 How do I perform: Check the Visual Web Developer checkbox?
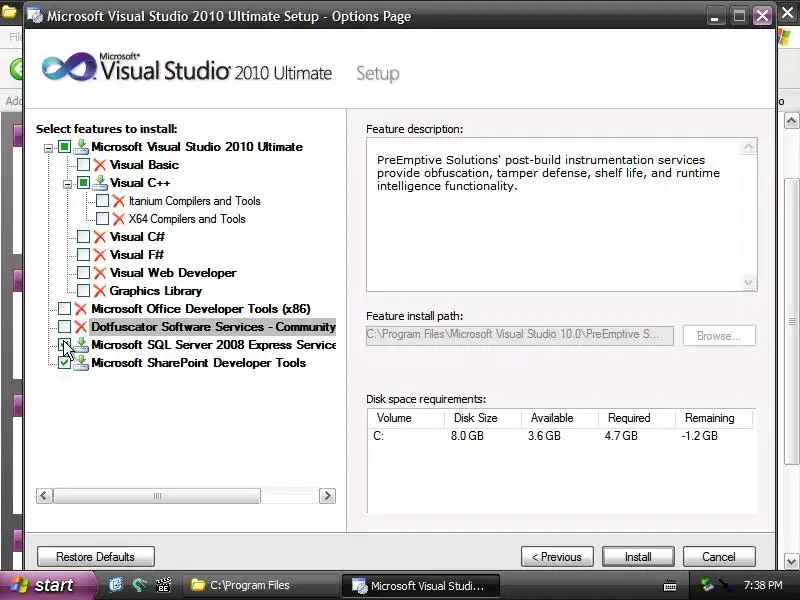point(83,273)
